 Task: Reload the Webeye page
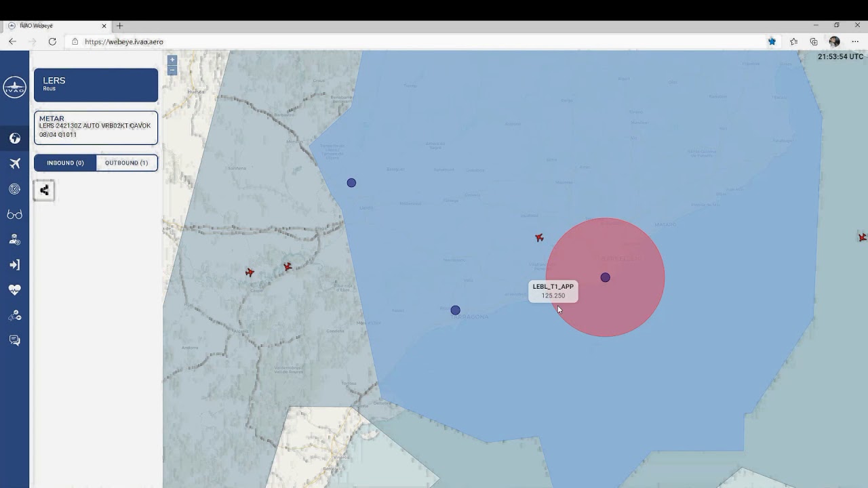coord(52,41)
